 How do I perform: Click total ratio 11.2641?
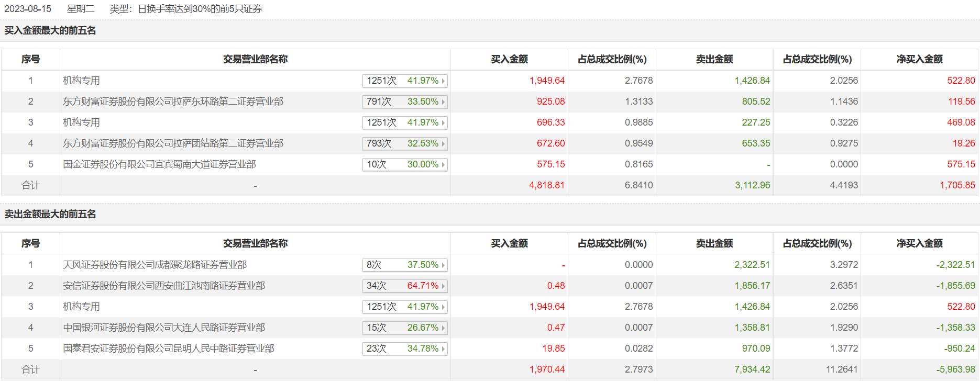point(842,369)
